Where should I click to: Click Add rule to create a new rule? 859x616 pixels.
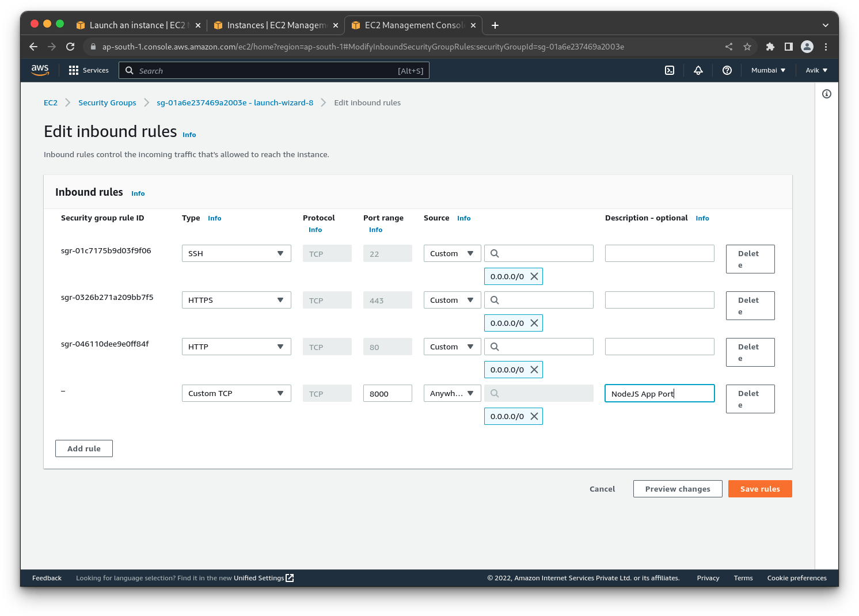[83, 448]
